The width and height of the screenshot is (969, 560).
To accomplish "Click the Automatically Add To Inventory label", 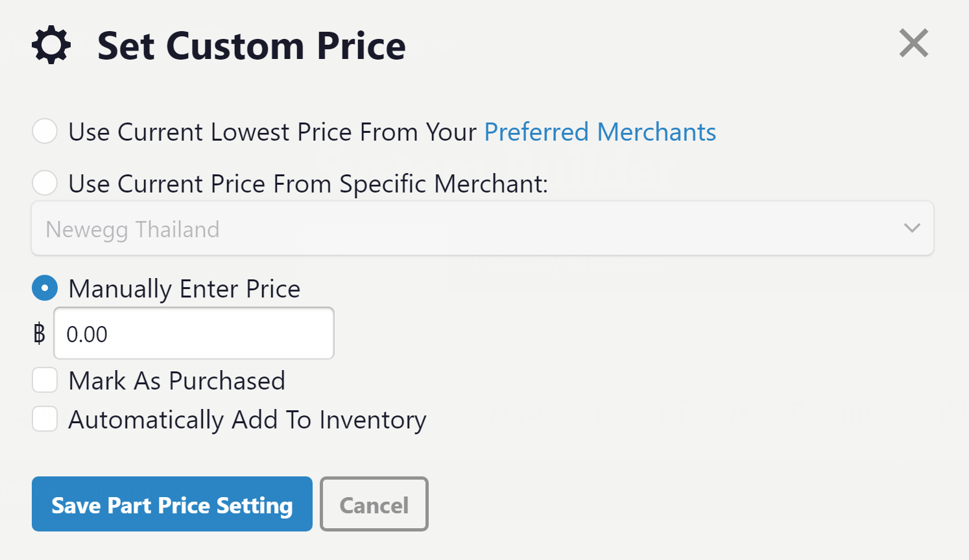I will [247, 420].
